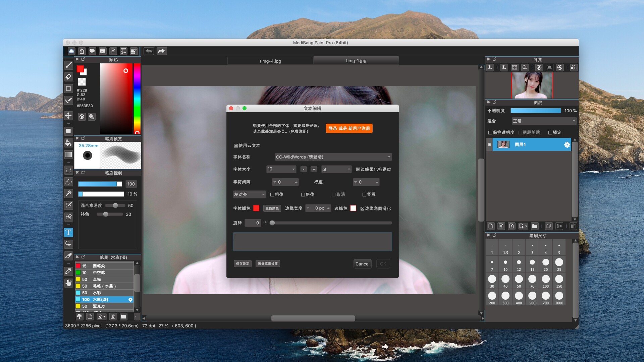644x362 pixels.
Task: Select 中空笔 brush in list
Action: pos(104,273)
